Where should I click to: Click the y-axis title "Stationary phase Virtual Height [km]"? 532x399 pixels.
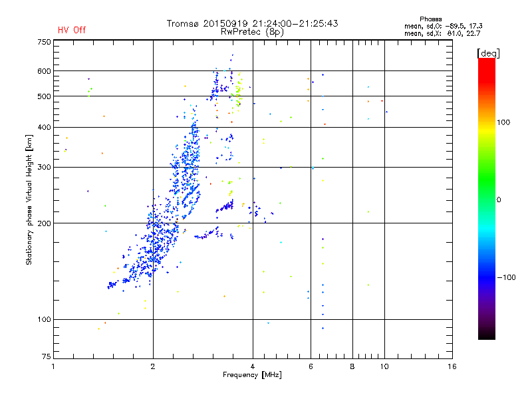(x=29, y=199)
